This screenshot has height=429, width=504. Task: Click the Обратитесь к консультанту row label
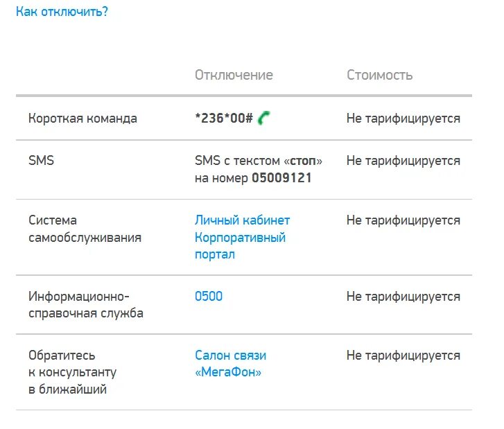coord(72,372)
